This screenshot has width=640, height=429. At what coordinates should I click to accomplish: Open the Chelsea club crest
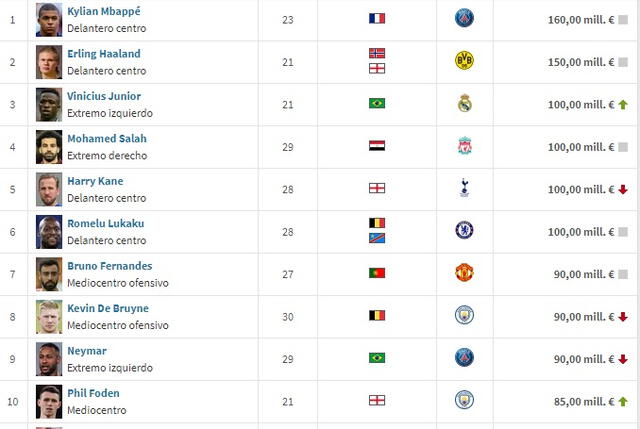(x=463, y=230)
